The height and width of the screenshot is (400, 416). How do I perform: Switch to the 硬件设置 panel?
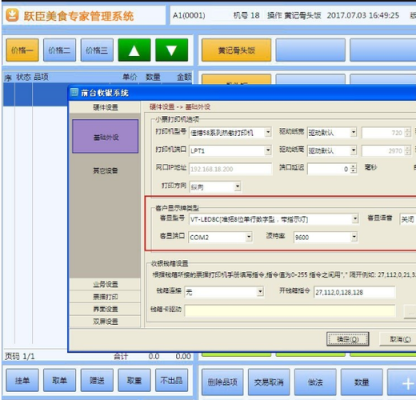point(105,107)
